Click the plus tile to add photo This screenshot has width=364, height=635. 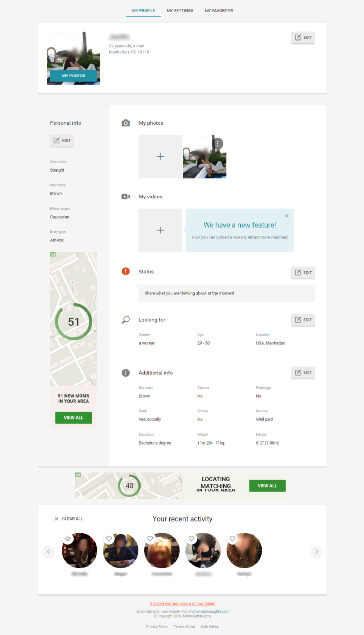tap(160, 157)
